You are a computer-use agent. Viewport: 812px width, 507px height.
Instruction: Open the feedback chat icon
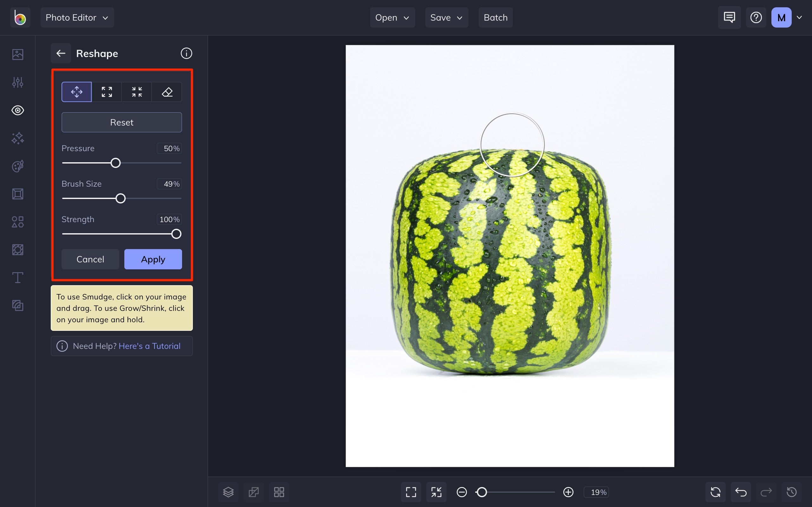(729, 17)
